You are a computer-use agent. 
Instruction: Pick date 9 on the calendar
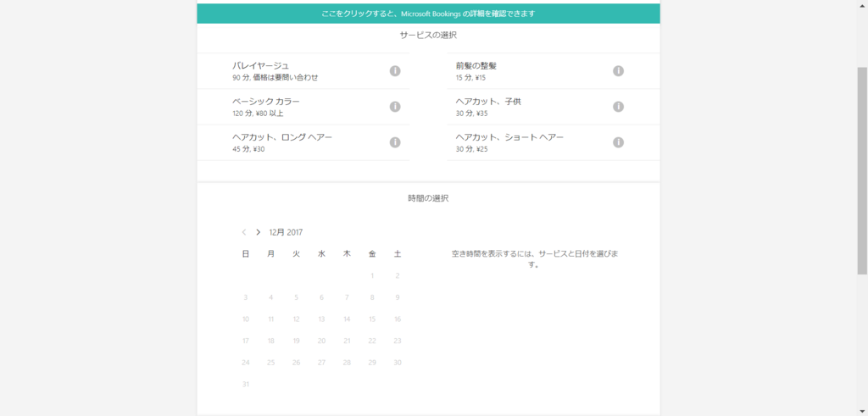click(398, 297)
